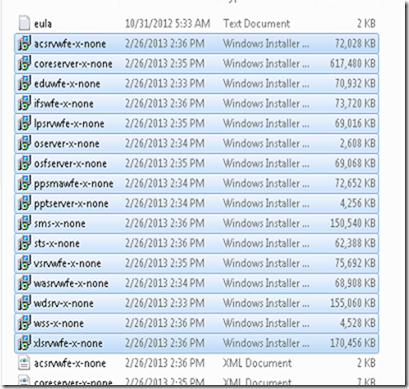The image size is (409, 389).
Task: Select the wdsrv-x-none file name
Action: click(64, 303)
